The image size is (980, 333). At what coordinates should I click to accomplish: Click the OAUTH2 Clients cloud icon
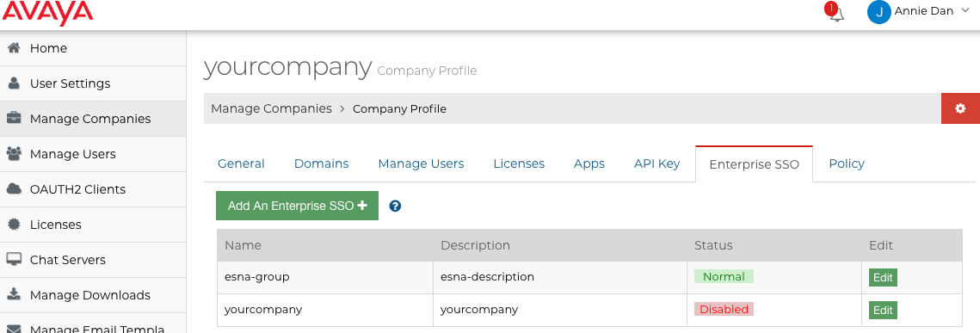point(14,188)
